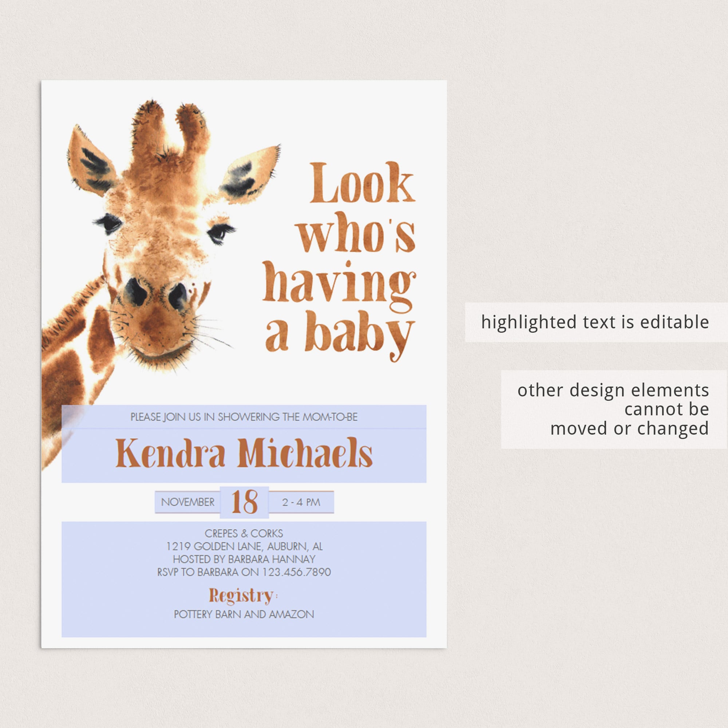Edit the name Kendra Michaels
The image size is (728, 728).
244,452
